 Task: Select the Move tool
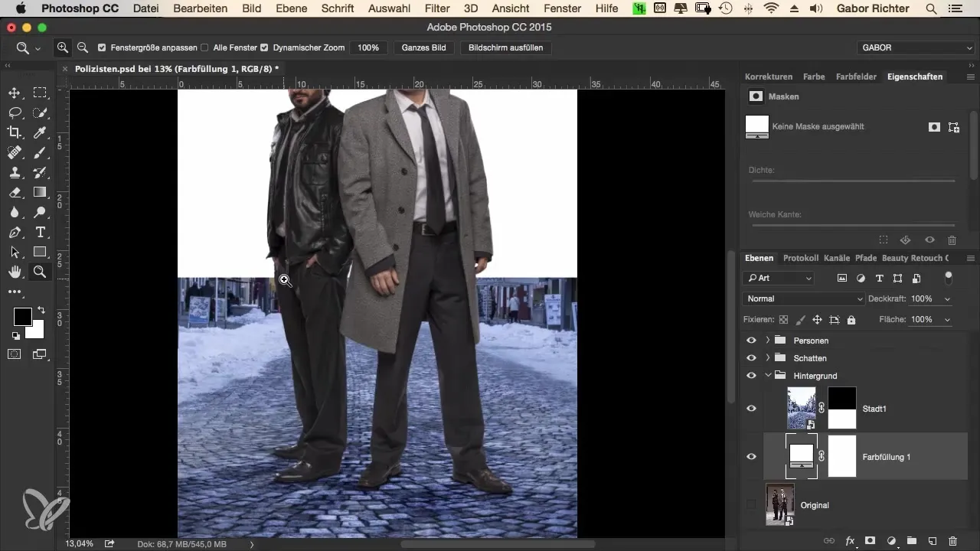tap(15, 93)
